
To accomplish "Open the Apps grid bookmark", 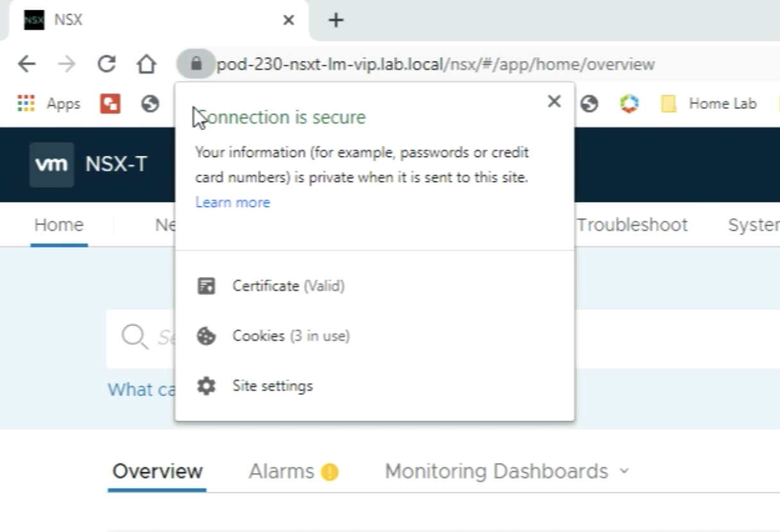I will [x=49, y=104].
